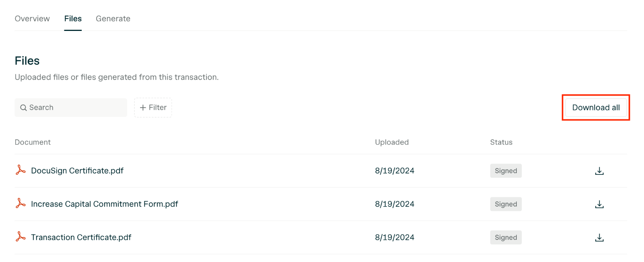Open the Generate tab
The width and height of the screenshot is (644, 262).
(113, 18)
